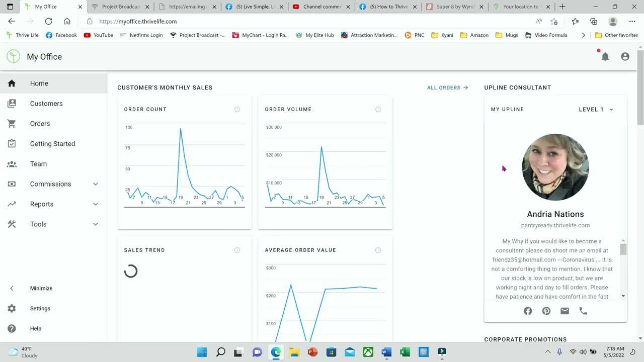Open upline's Pinterest icon
Image resolution: width=644 pixels, height=362 pixels.
[x=546, y=311]
